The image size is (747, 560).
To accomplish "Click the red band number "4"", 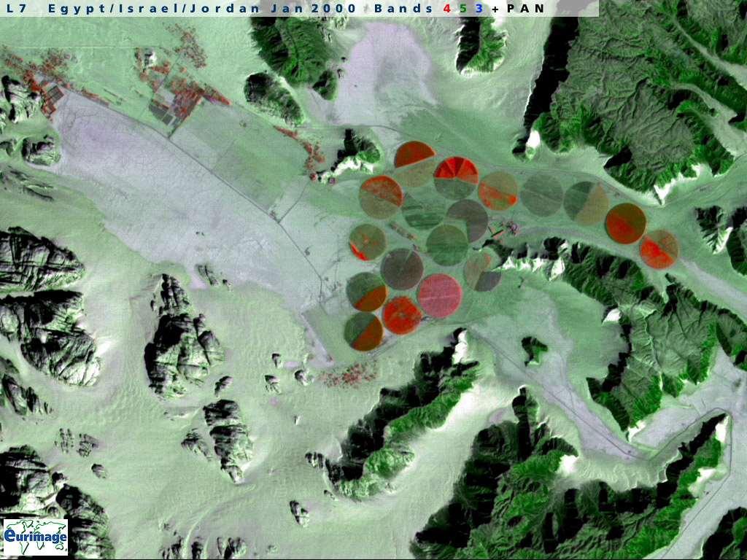I will [446, 8].
